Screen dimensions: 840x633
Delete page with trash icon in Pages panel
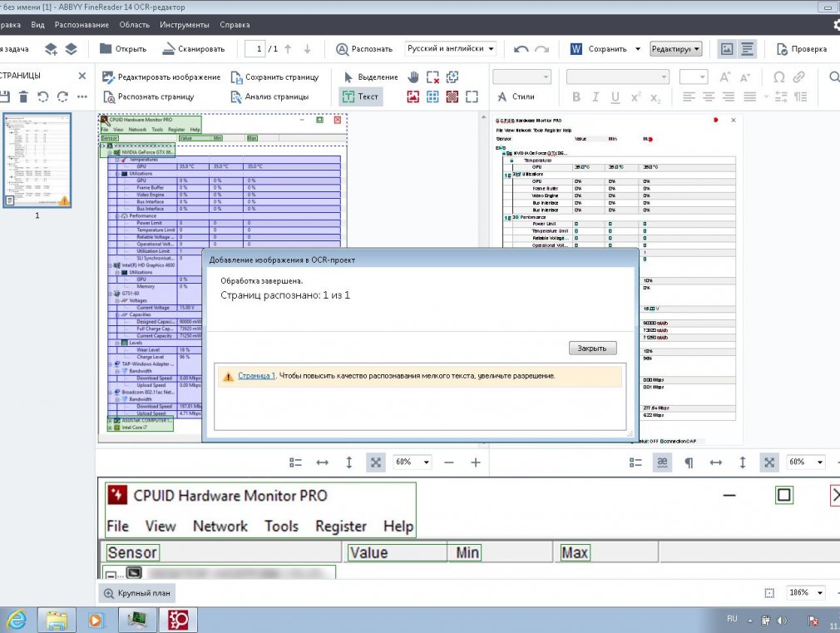coord(23,96)
